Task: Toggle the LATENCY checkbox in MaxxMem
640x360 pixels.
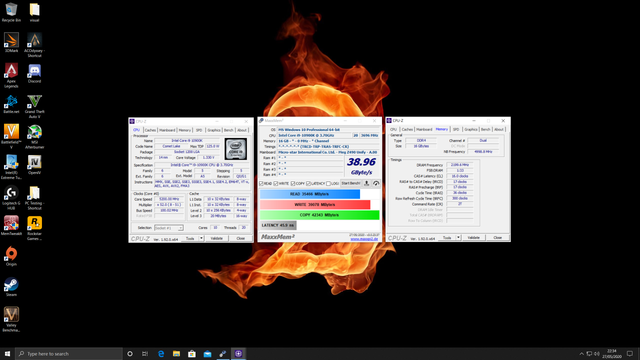Action: click(x=309, y=184)
